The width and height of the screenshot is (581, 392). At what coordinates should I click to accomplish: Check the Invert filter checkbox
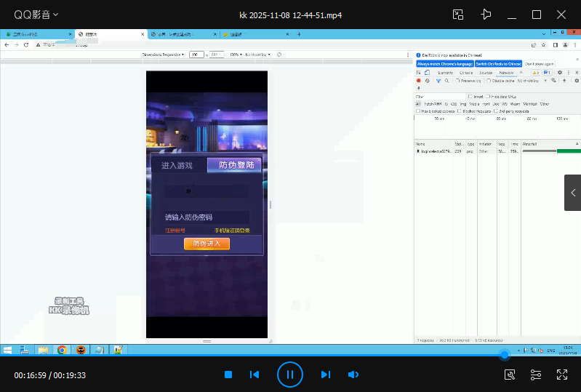[x=470, y=96]
